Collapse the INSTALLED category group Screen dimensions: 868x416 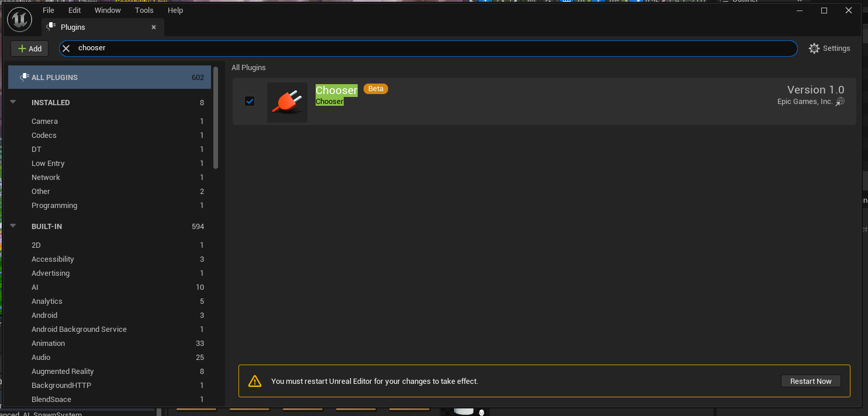click(13, 102)
